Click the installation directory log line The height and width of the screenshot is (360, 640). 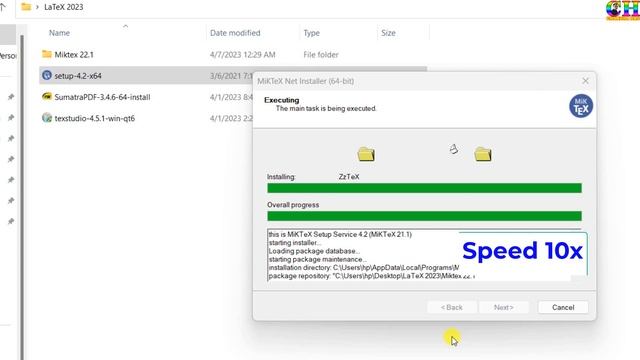point(364,268)
